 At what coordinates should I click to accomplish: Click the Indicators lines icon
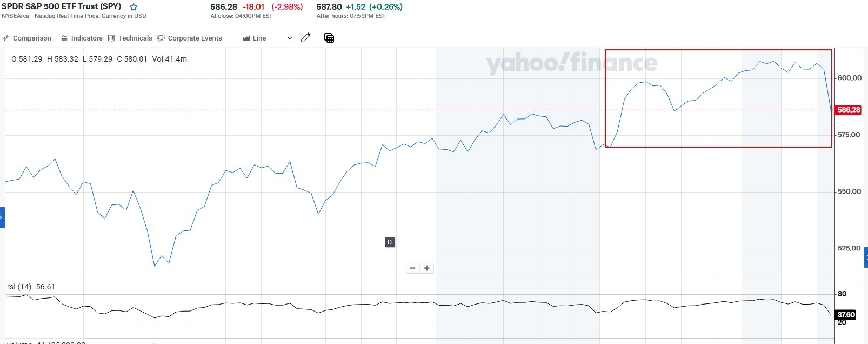coord(64,38)
